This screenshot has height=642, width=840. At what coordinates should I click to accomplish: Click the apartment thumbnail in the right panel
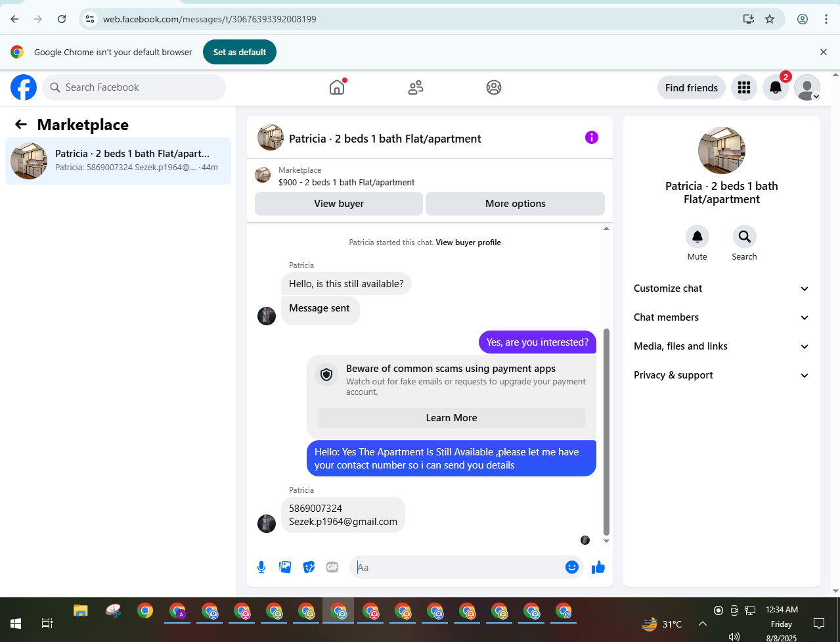(722, 150)
